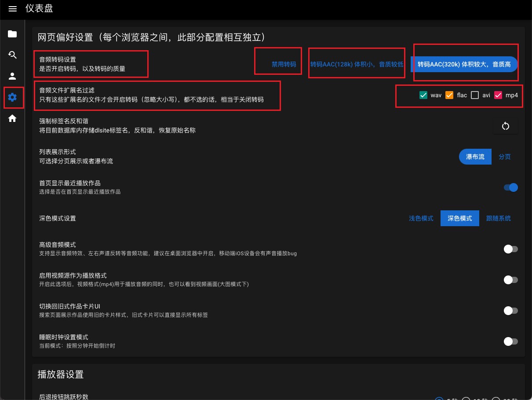Open the hamburger navigation menu
This screenshot has width=532, height=400.
12,9
